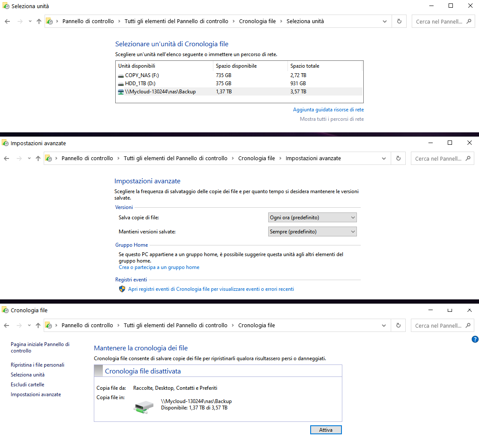479x448 pixels.
Task: Click the back navigation arrow
Action: pos(7,21)
